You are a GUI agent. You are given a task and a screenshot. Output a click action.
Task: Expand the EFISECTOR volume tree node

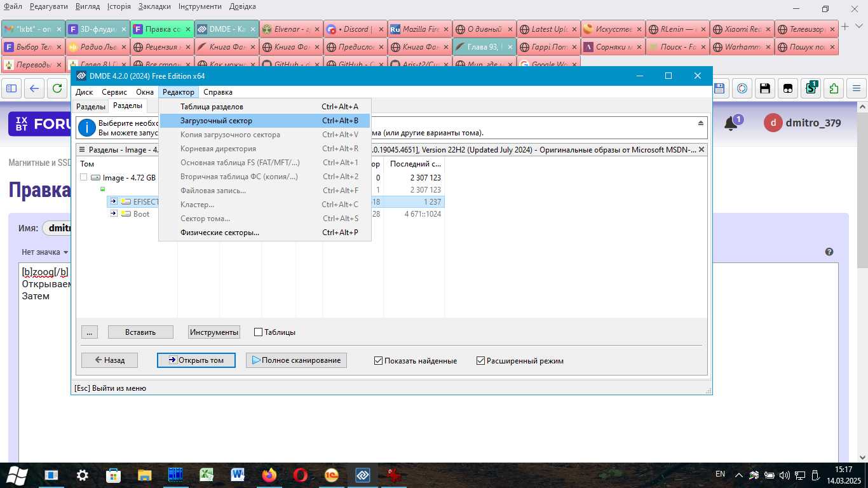[x=114, y=201]
